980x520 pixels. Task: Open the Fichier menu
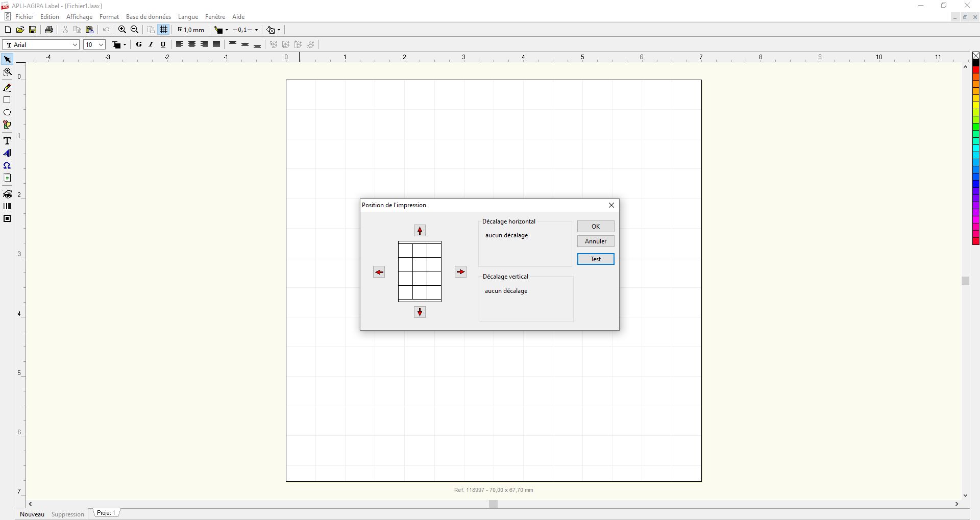(24, 17)
